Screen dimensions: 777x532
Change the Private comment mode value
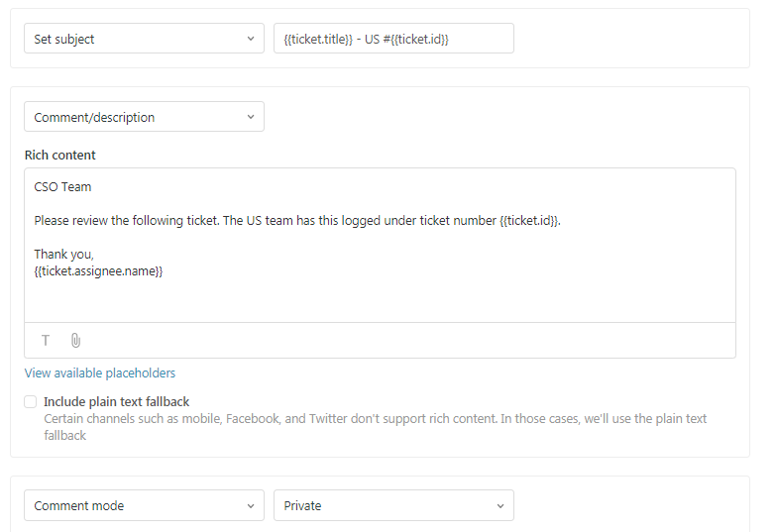[x=392, y=505]
